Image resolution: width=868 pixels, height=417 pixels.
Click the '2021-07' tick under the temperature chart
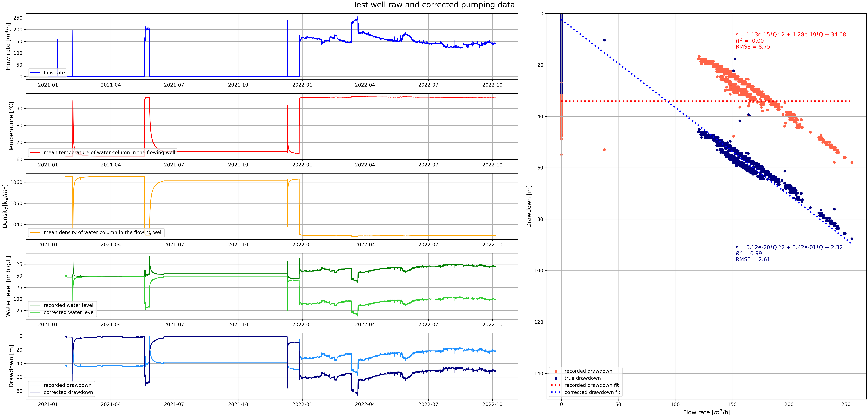(x=174, y=165)
